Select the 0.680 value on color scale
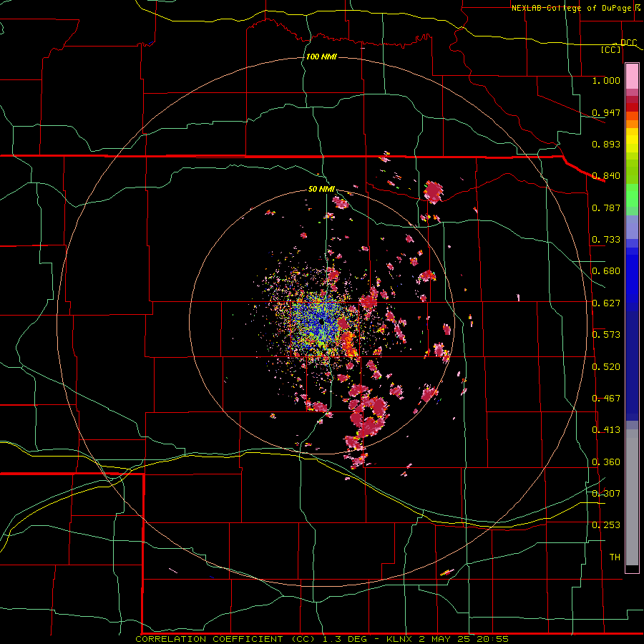This screenshot has width=644, height=644. [x=606, y=271]
